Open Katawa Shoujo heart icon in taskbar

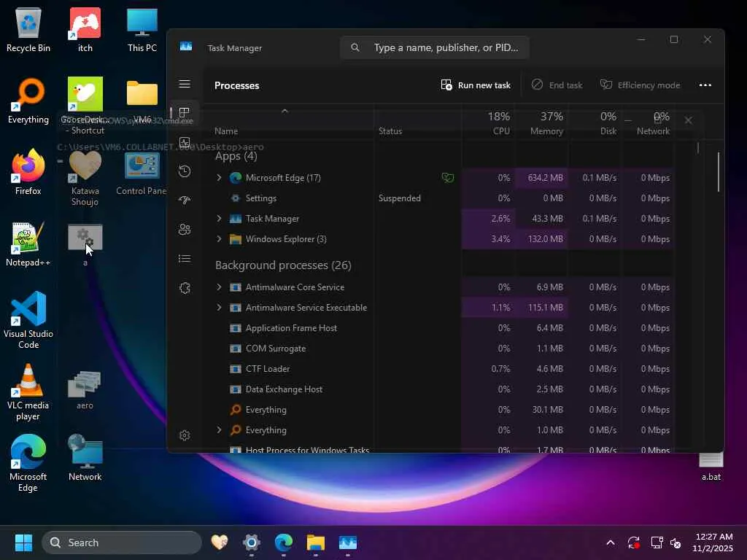pos(219,542)
